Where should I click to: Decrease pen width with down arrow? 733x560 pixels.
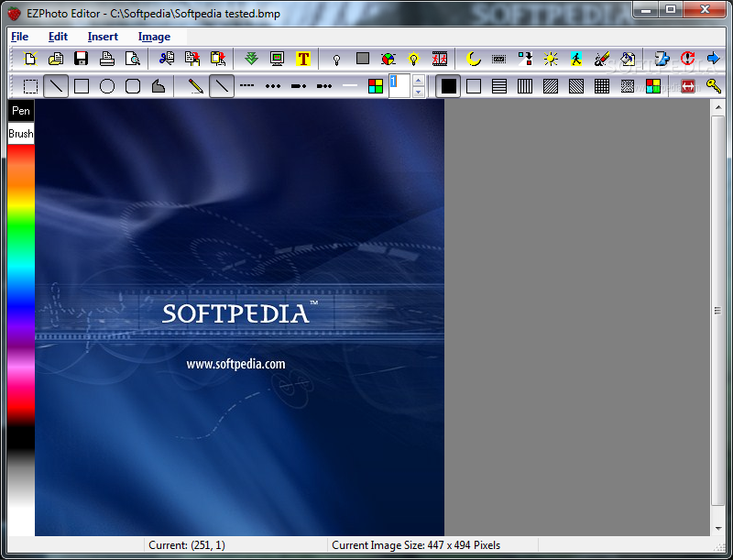[419, 92]
